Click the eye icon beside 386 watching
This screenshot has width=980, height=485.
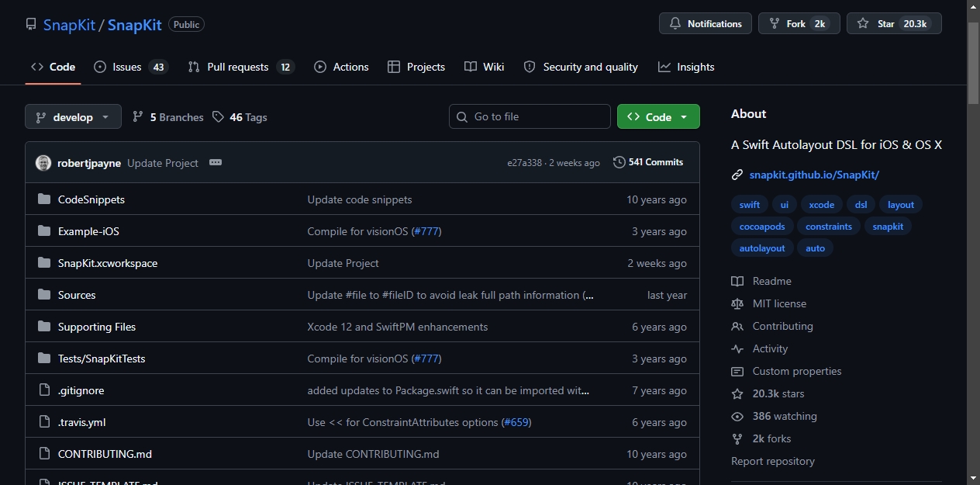point(737,416)
